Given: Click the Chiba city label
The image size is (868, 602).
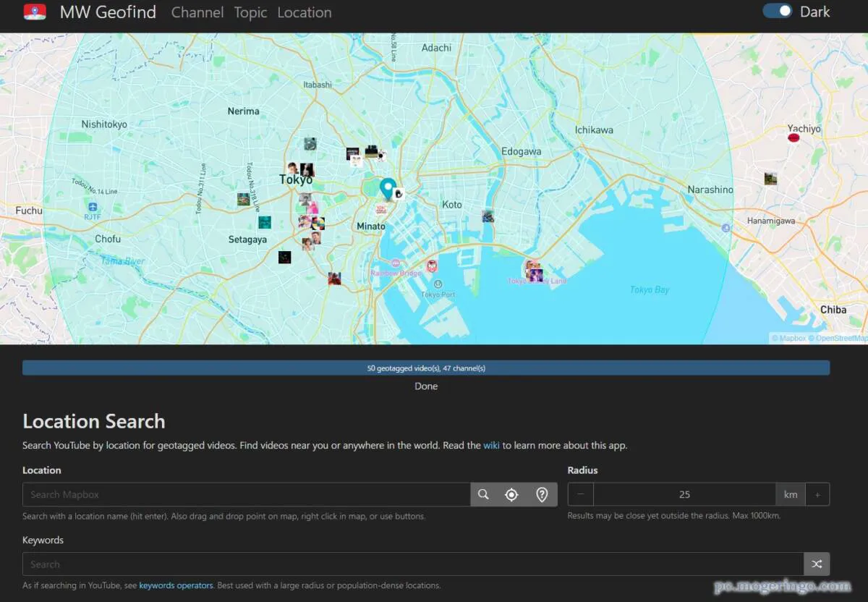Looking at the screenshot, I should coord(833,309).
